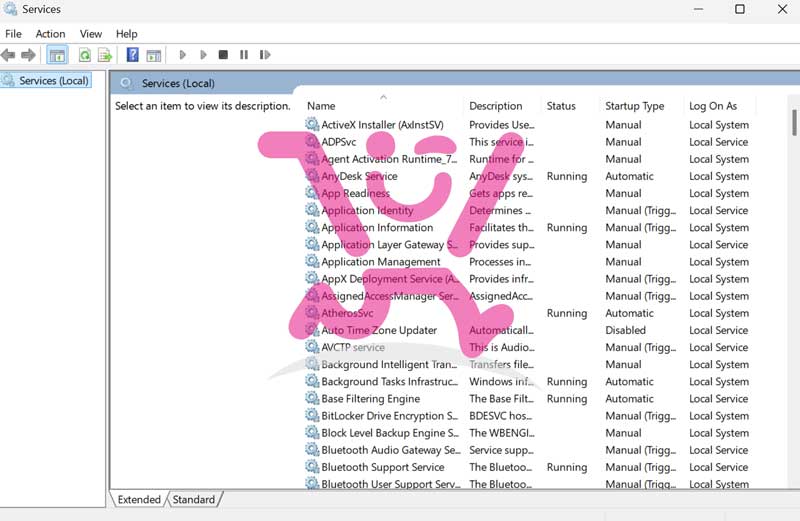800x521 pixels.
Task: Minimize the Services window
Action: 698,9
